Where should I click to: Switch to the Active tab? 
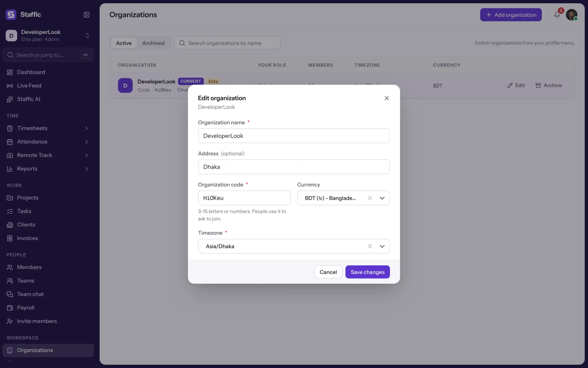[124, 43]
